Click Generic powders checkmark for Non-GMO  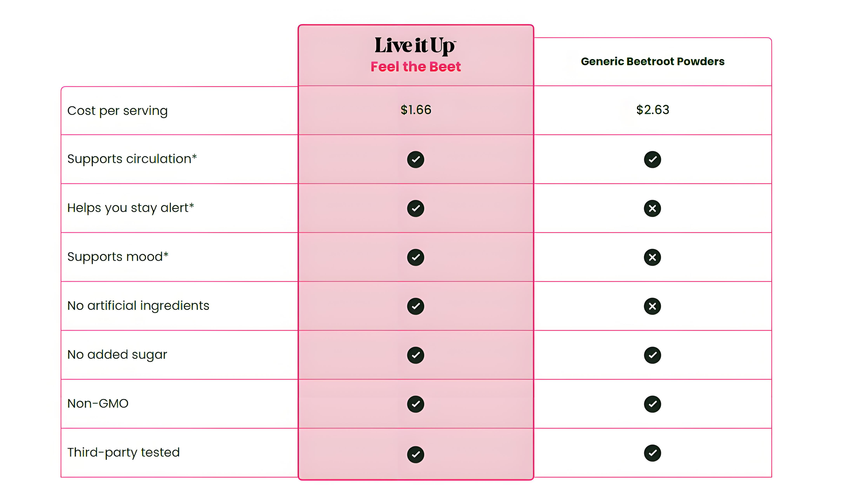coord(652,404)
